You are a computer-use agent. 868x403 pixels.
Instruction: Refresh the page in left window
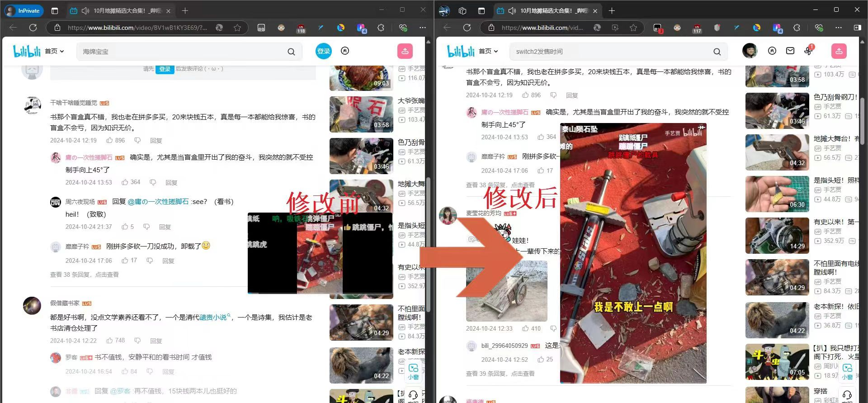coord(33,28)
